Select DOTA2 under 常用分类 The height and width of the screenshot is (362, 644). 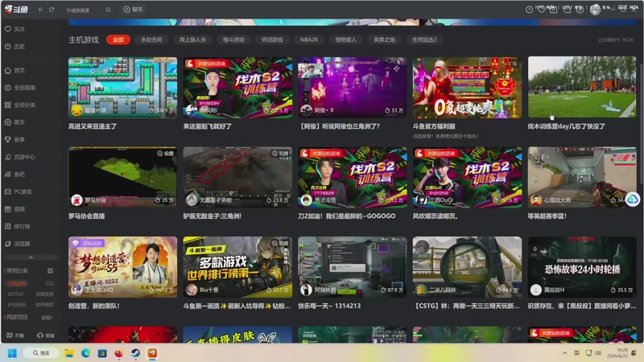click(x=15, y=294)
